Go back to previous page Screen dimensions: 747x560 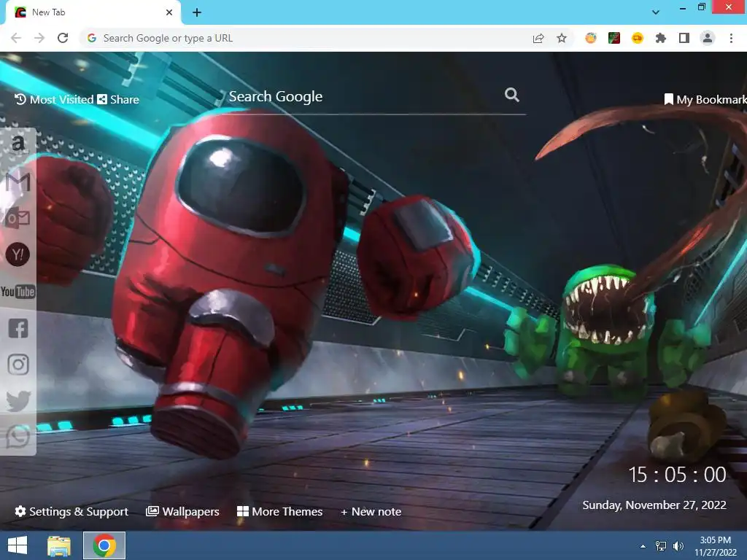tap(16, 38)
